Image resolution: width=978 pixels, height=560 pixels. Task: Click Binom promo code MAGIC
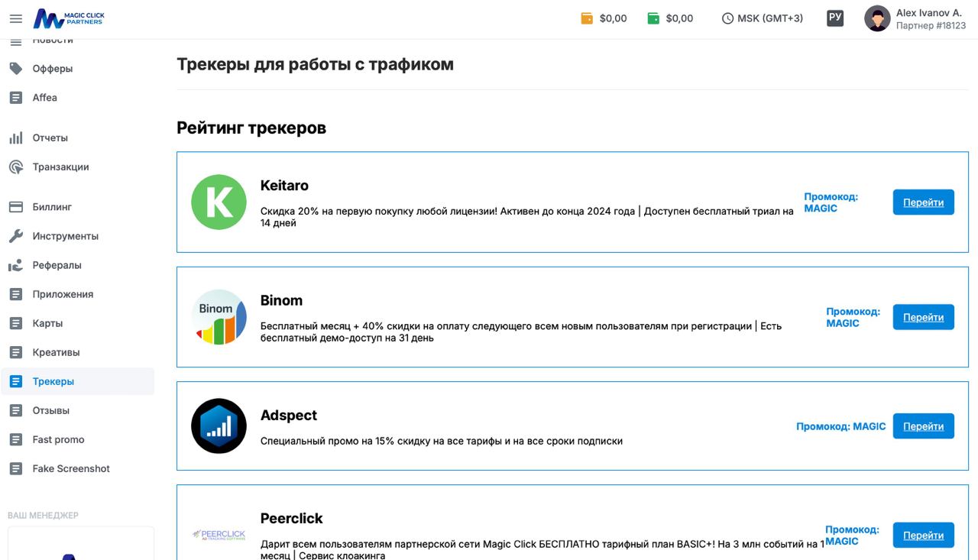(853, 317)
